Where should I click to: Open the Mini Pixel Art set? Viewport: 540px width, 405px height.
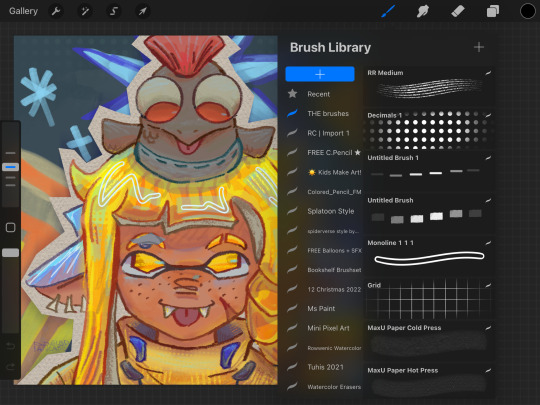324,328
